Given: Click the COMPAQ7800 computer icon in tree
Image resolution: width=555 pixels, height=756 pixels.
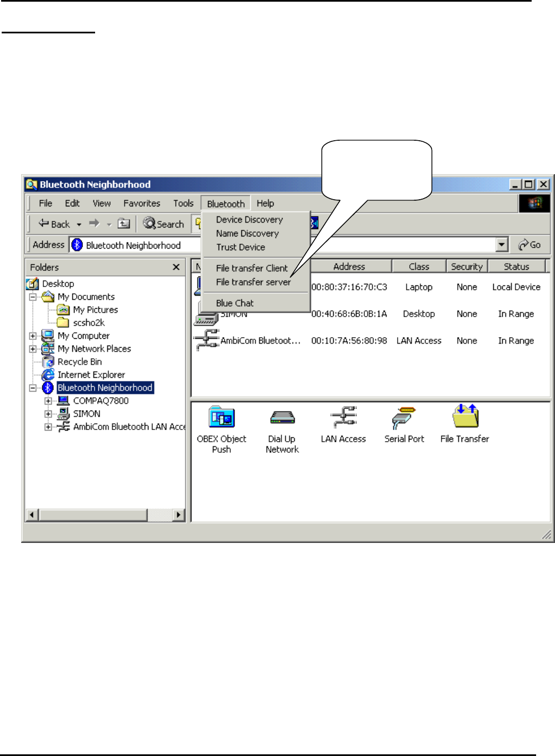Looking at the screenshot, I should [x=63, y=401].
